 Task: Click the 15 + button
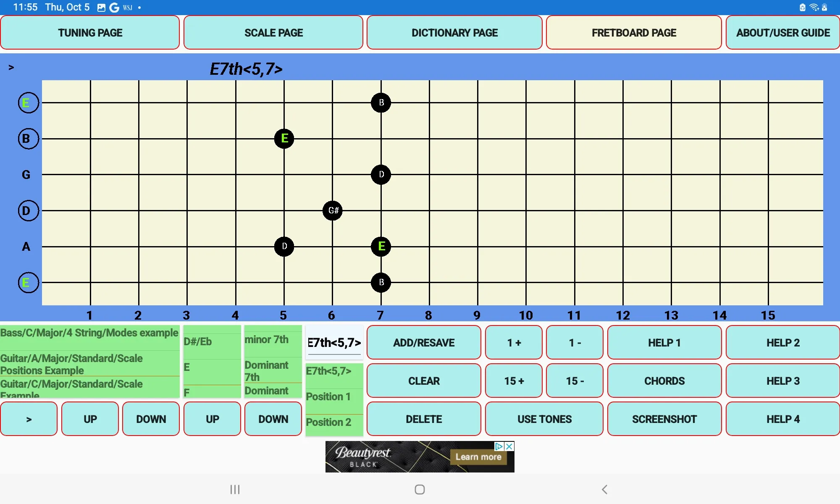514,381
